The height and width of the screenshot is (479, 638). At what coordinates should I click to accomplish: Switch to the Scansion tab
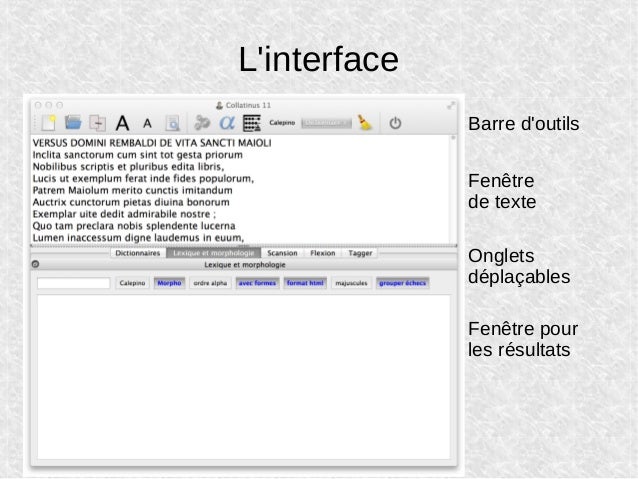pyautogui.click(x=282, y=253)
